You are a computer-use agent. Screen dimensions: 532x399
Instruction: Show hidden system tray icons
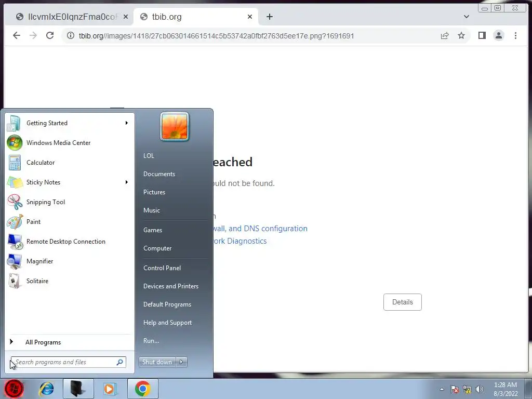pos(442,389)
